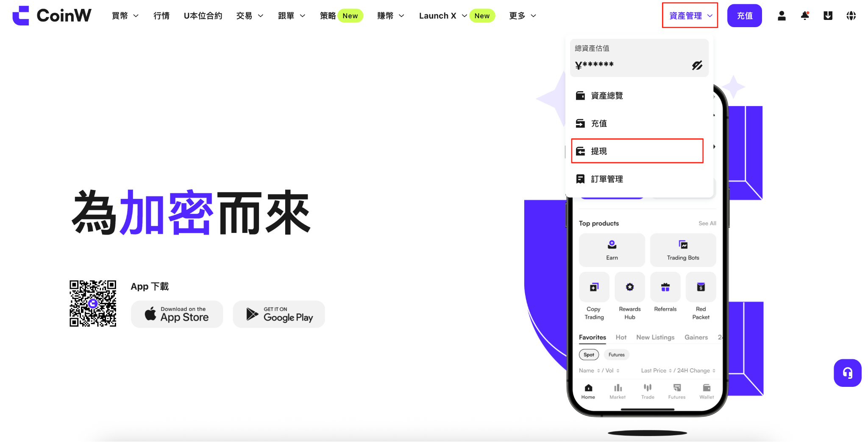Click Download on the App Store button
Viewport: 868px width, 442px height.
[177, 314]
